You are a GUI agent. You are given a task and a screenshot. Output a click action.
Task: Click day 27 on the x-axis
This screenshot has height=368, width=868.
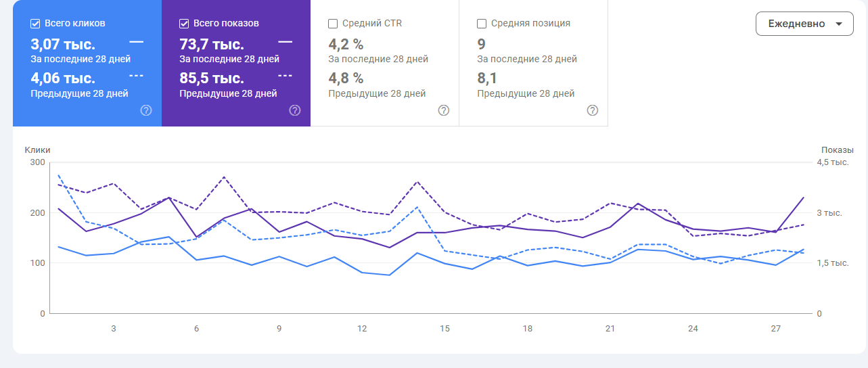pos(776,329)
